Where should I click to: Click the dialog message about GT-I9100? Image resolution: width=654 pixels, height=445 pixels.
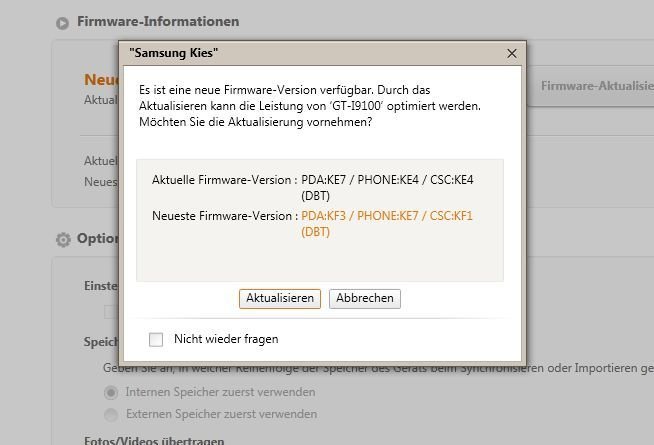click(x=310, y=106)
